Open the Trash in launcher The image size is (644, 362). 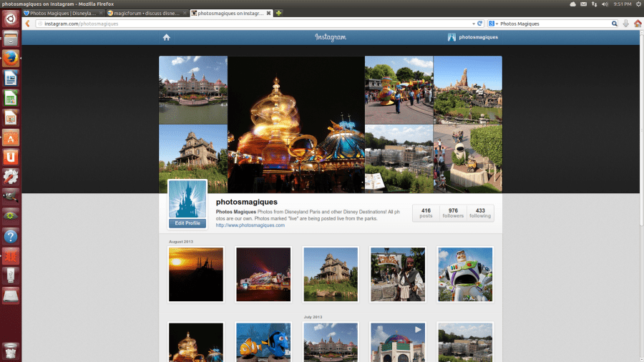(11, 351)
